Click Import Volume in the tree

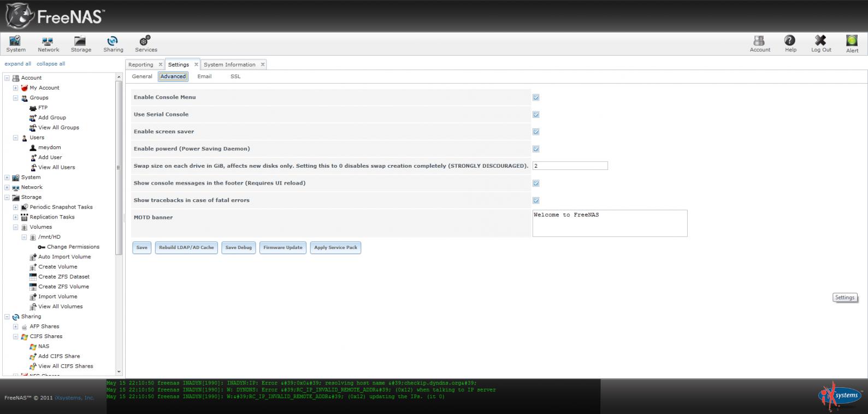click(57, 297)
